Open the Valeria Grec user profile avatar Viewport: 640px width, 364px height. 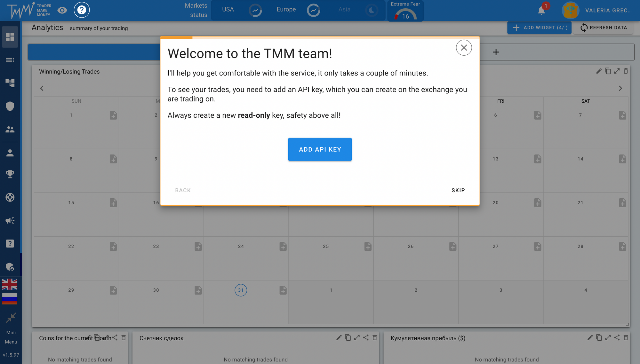coord(571,10)
